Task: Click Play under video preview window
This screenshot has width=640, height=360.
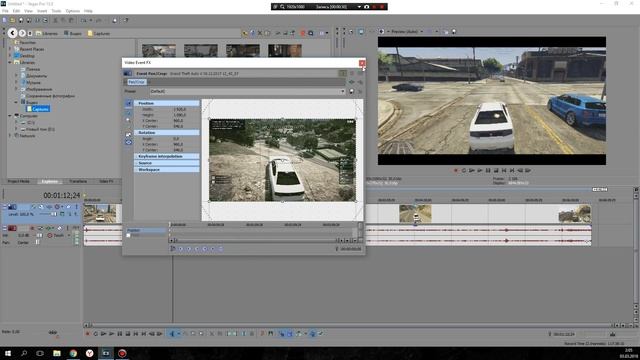Action: 480,171
